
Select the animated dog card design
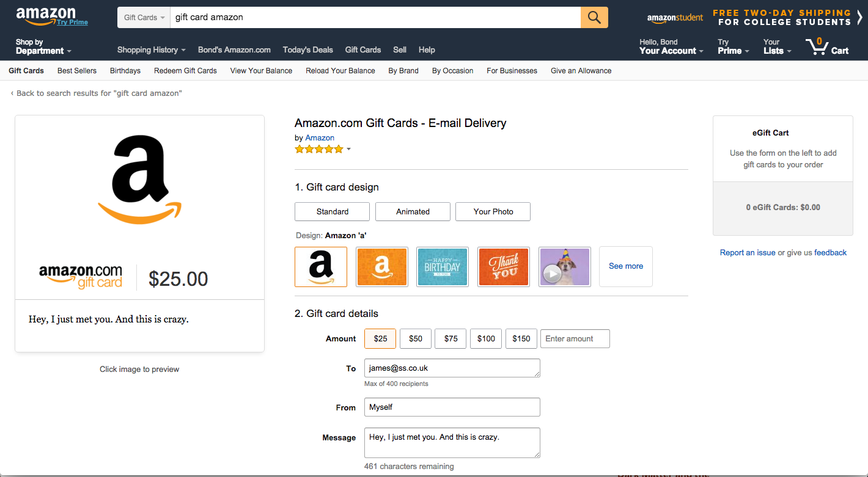564,266
